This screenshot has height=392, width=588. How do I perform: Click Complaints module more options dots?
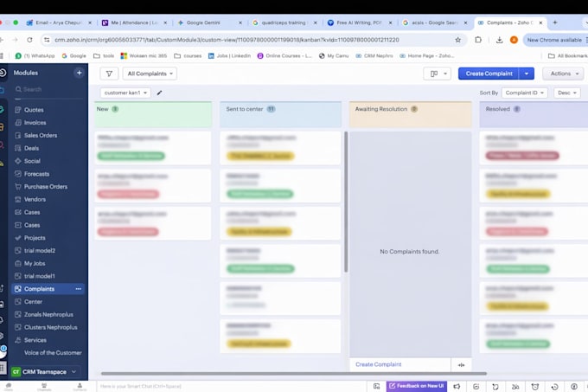tap(79, 289)
